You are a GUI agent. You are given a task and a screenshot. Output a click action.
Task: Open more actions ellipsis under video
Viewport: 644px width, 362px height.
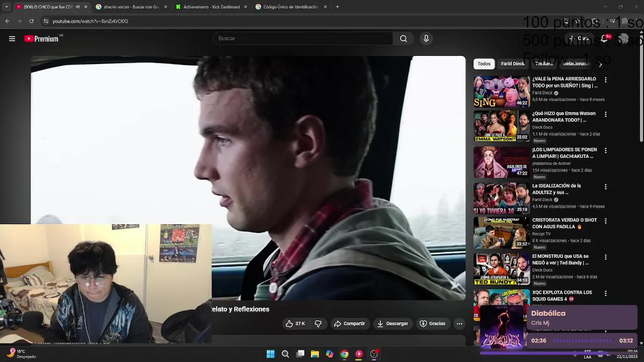coord(459,324)
